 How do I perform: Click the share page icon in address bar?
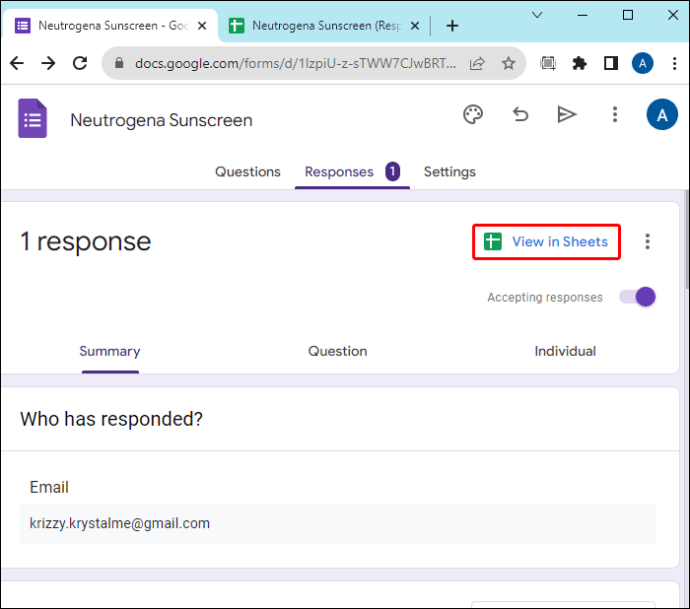tap(477, 63)
